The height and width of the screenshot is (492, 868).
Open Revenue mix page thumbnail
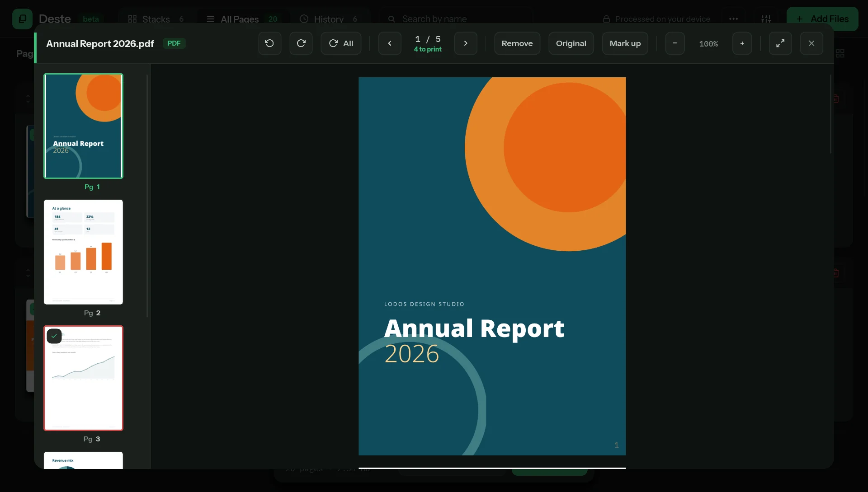click(83, 460)
